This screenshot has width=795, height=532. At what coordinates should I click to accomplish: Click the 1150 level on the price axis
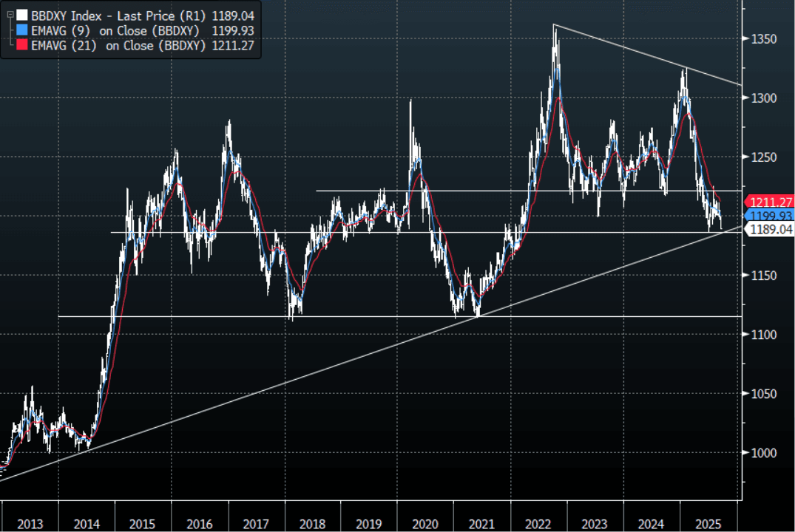pos(761,276)
